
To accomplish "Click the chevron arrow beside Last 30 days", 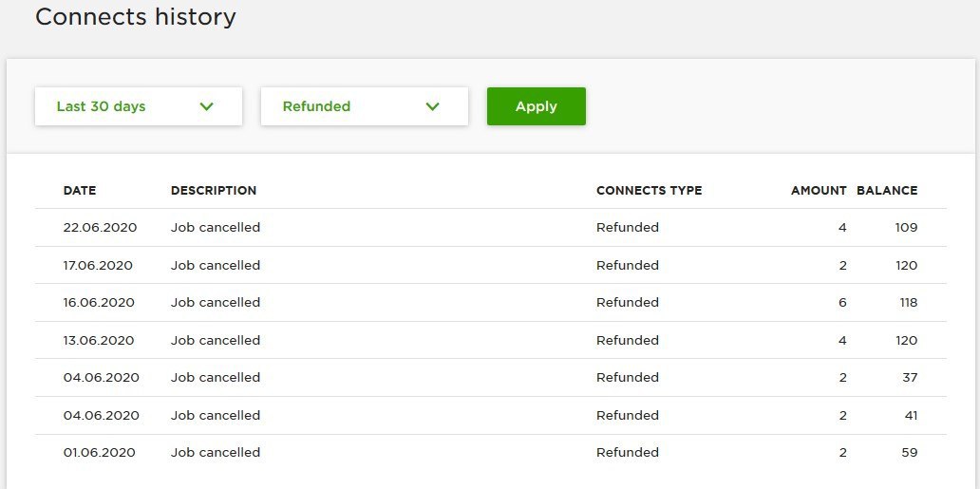I will [x=206, y=106].
